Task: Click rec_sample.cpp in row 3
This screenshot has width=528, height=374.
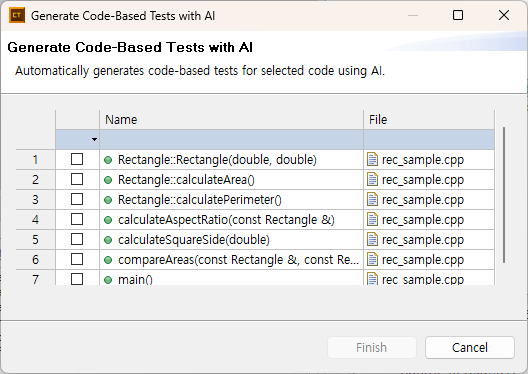Action: click(x=423, y=200)
